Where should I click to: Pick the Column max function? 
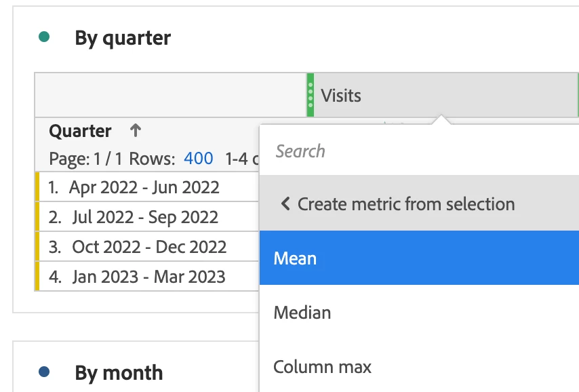(x=419, y=367)
